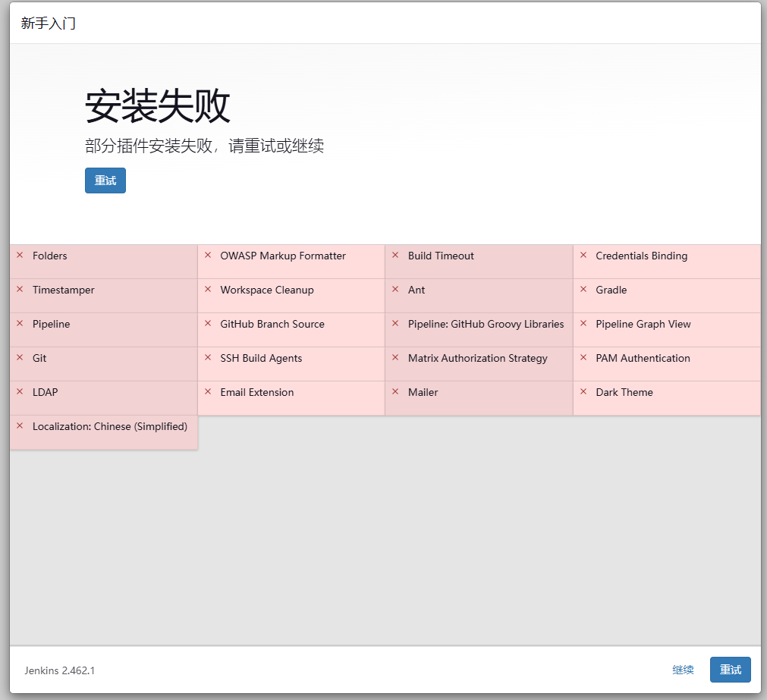This screenshot has width=767, height=700.
Task: Click the Jenkins 2.462.1 version label
Action: (59, 670)
